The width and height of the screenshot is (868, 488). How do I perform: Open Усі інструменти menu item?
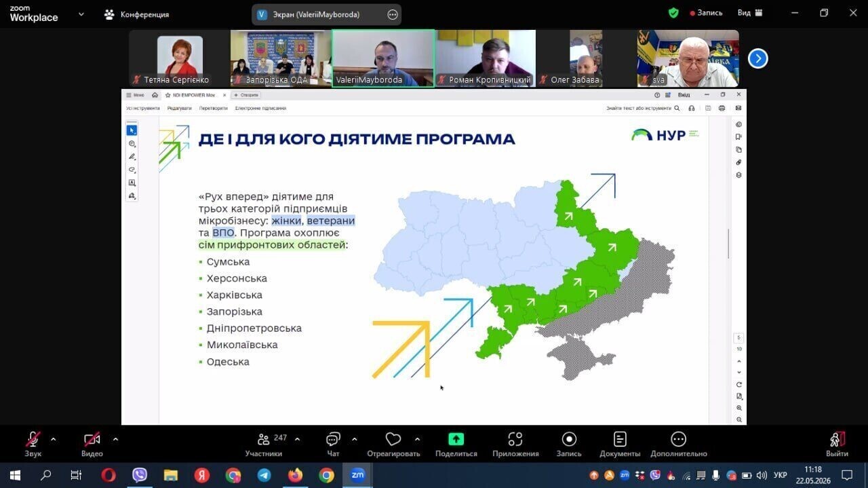[x=143, y=108]
